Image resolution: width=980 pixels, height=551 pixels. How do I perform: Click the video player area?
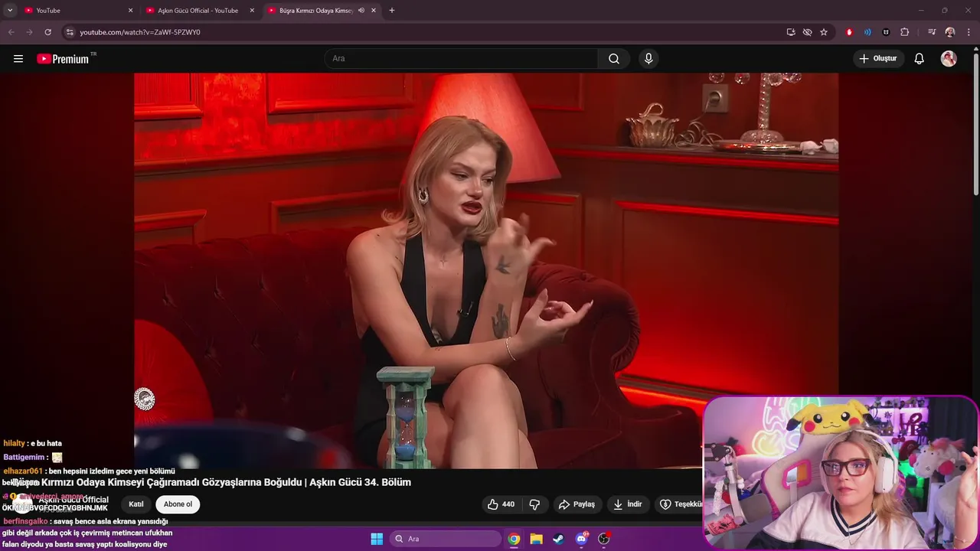click(x=486, y=270)
